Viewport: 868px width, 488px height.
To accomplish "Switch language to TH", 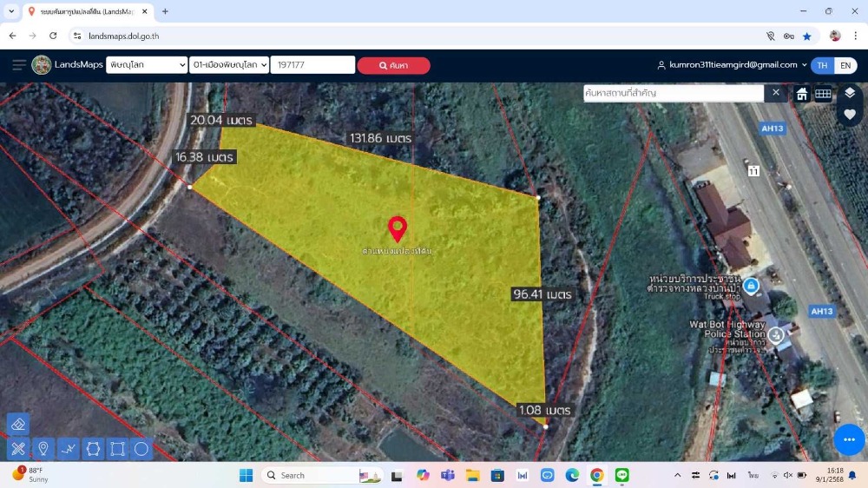I will tap(823, 65).
